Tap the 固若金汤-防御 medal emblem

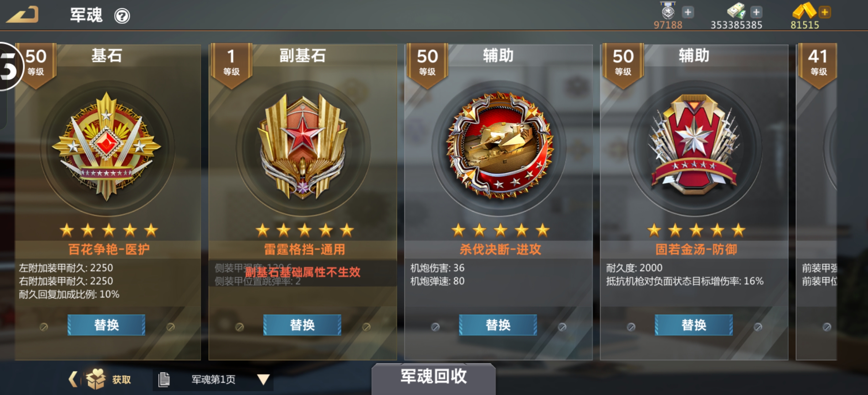(x=694, y=144)
